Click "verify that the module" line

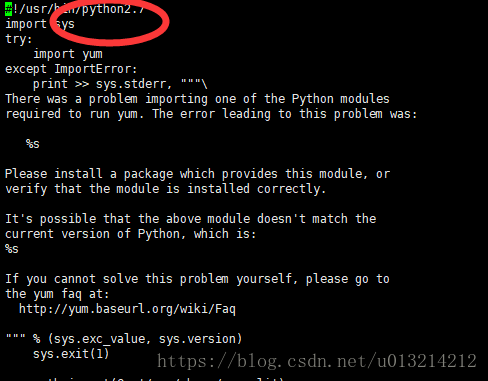click(x=165, y=189)
